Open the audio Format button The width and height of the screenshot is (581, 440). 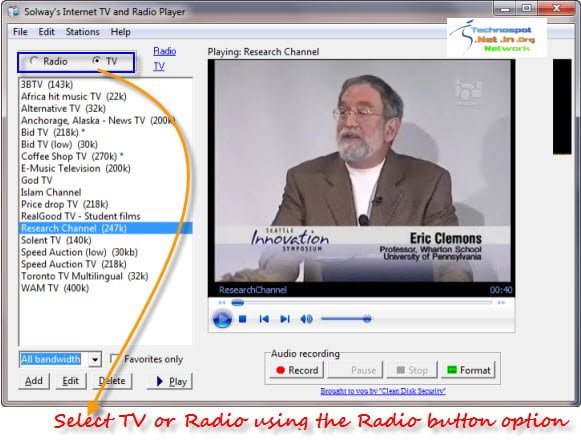(468, 370)
